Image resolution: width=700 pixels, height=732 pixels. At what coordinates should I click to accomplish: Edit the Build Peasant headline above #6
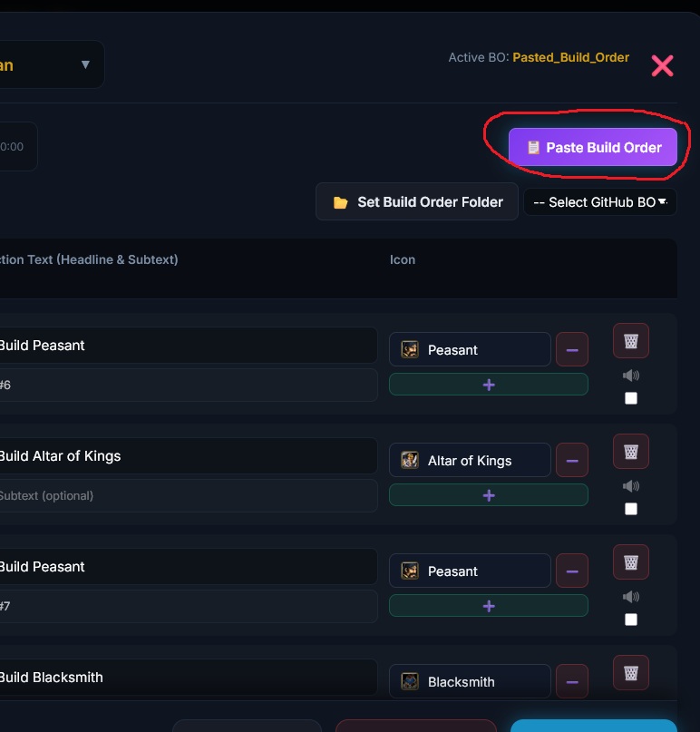click(188, 346)
